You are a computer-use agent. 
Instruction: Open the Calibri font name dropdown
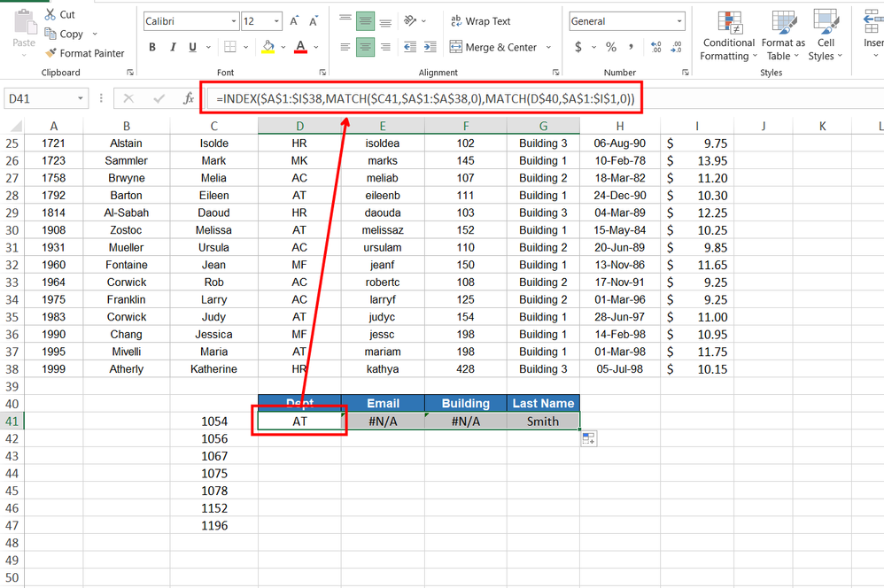(234, 21)
